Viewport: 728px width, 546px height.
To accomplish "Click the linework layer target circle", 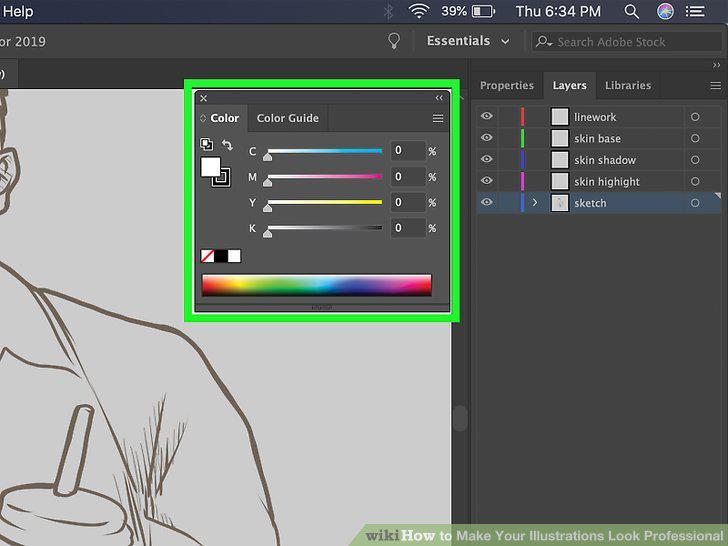I will click(695, 117).
